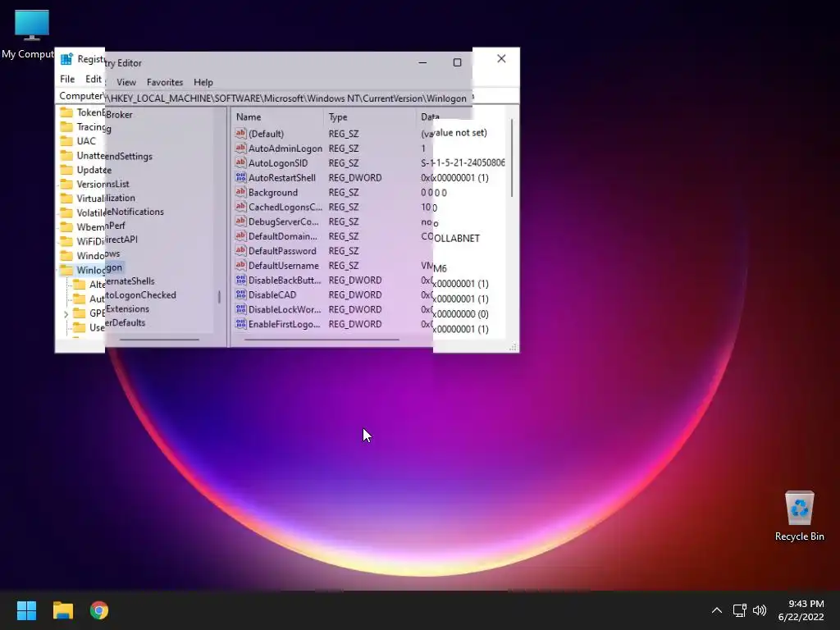The image size is (840, 630).
Task: Select the UnattendSettings key
Action: point(115,156)
